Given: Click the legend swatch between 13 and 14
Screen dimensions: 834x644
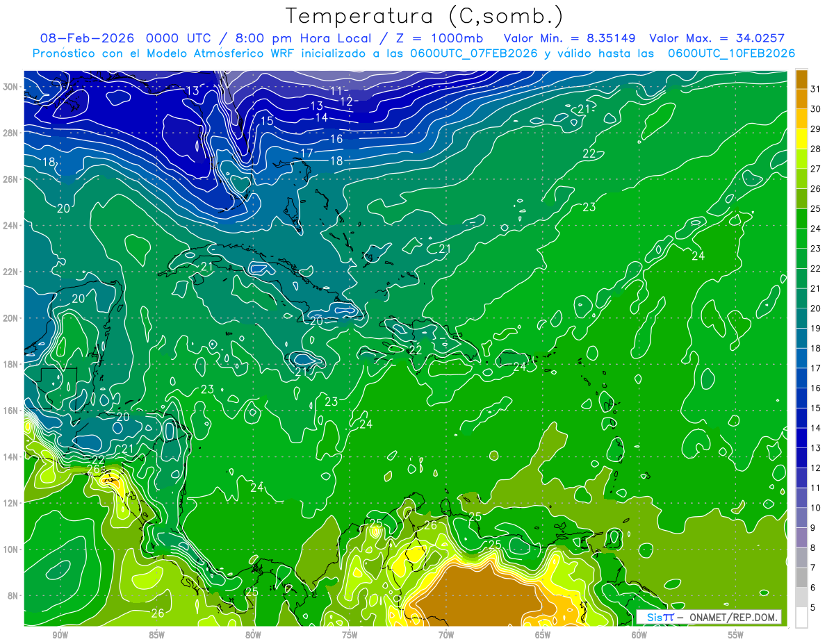Looking at the screenshot, I should (801, 438).
